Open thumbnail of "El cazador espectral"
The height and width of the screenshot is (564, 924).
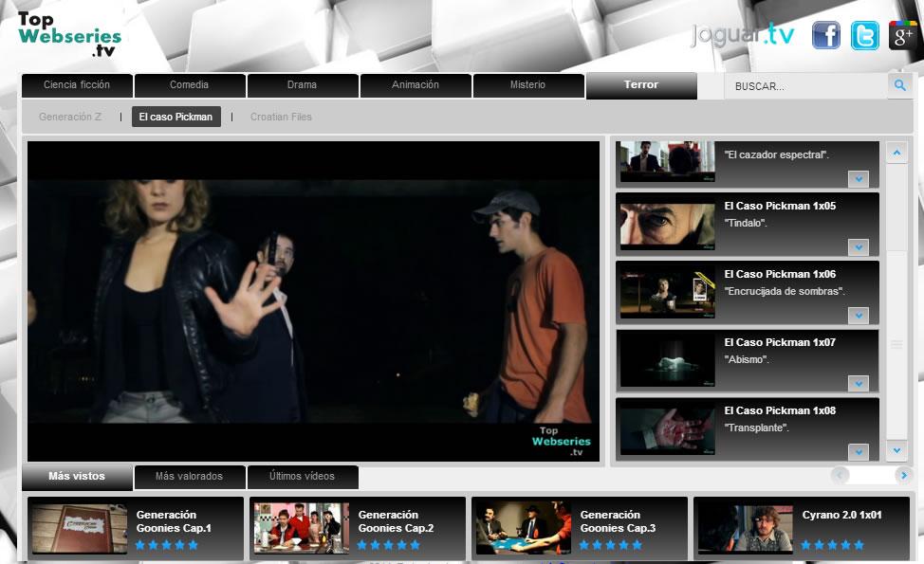668,161
